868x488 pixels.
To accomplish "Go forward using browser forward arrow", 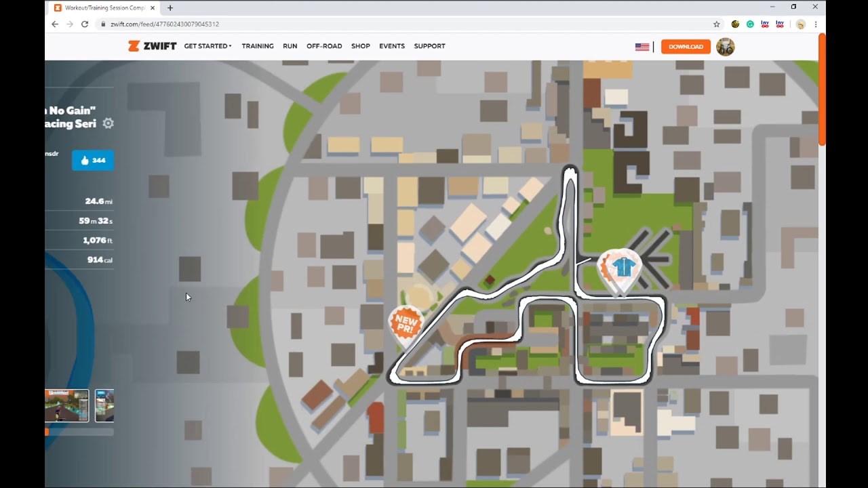I will (x=69, y=24).
